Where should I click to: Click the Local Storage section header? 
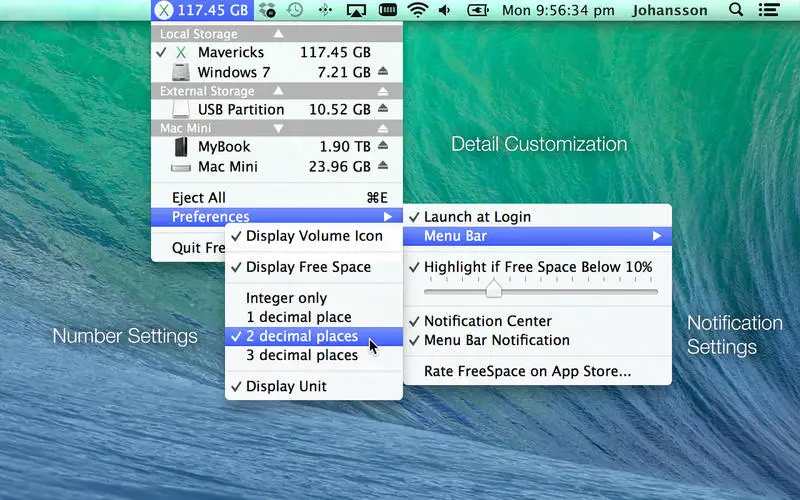(x=277, y=34)
